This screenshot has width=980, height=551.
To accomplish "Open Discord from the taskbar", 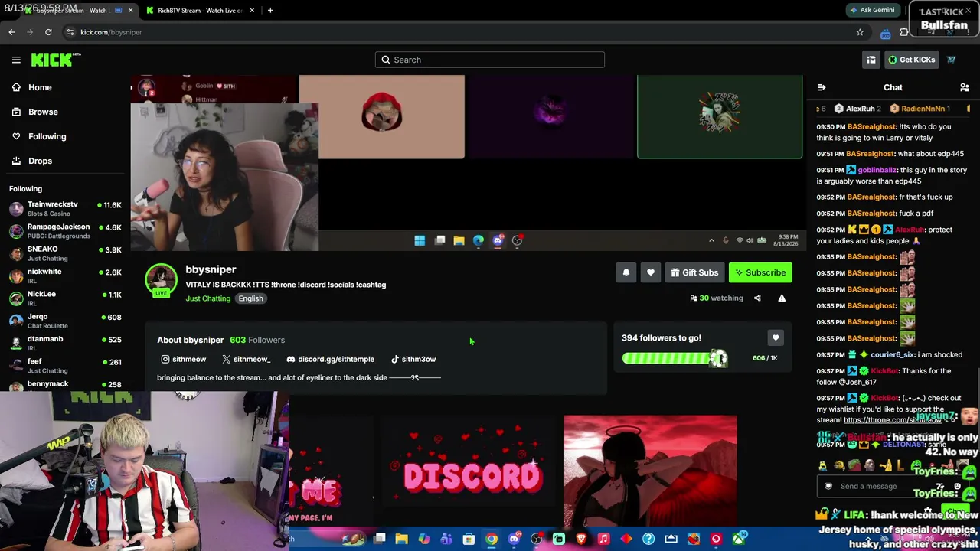I will [514, 539].
